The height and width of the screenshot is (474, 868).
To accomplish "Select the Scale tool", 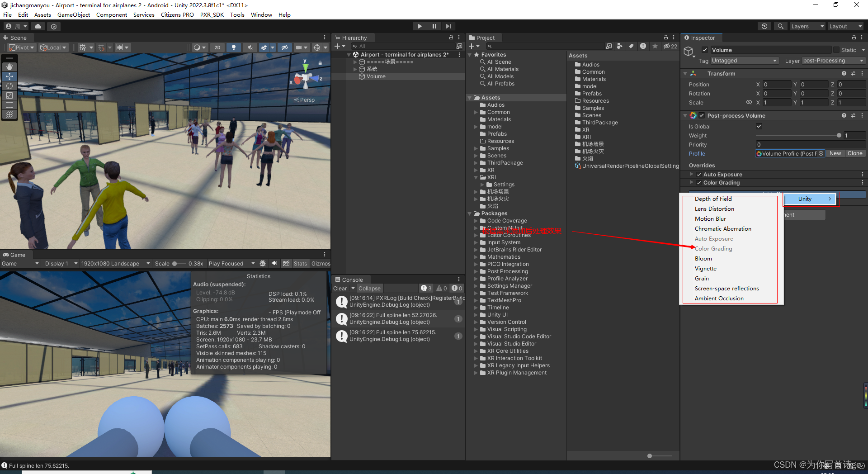I will (x=9, y=95).
